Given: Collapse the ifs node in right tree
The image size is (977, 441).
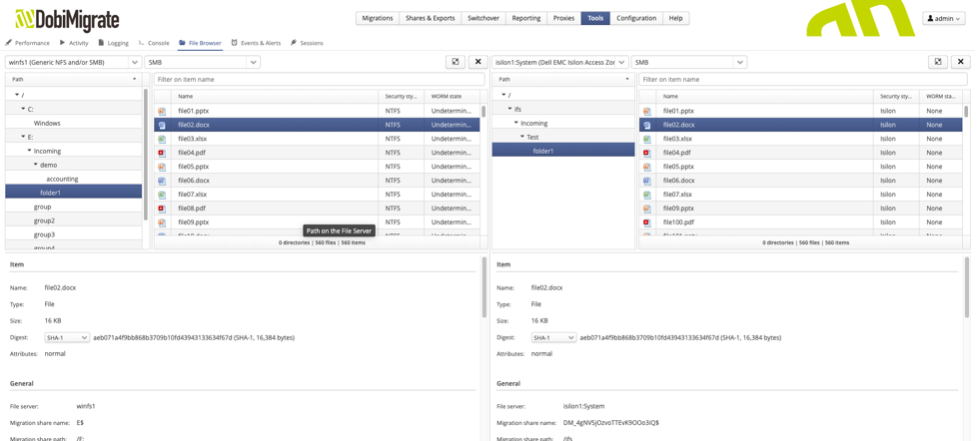Looking at the screenshot, I should (x=509, y=109).
